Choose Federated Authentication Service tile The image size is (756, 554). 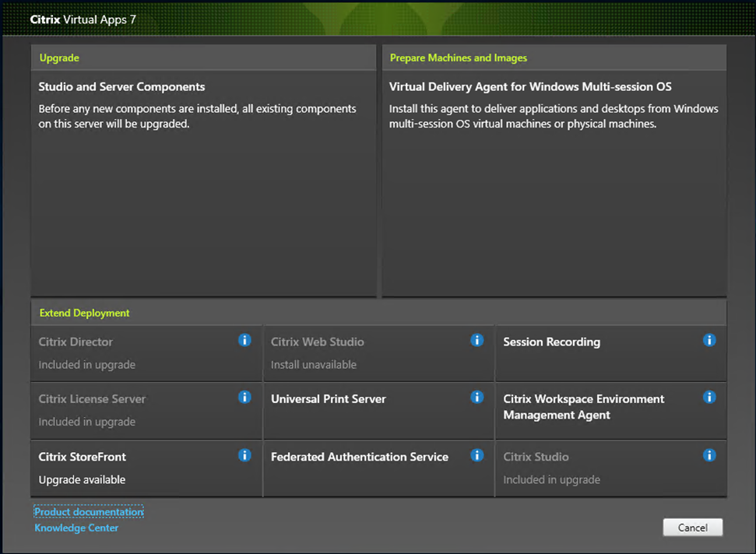click(x=378, y=468)
